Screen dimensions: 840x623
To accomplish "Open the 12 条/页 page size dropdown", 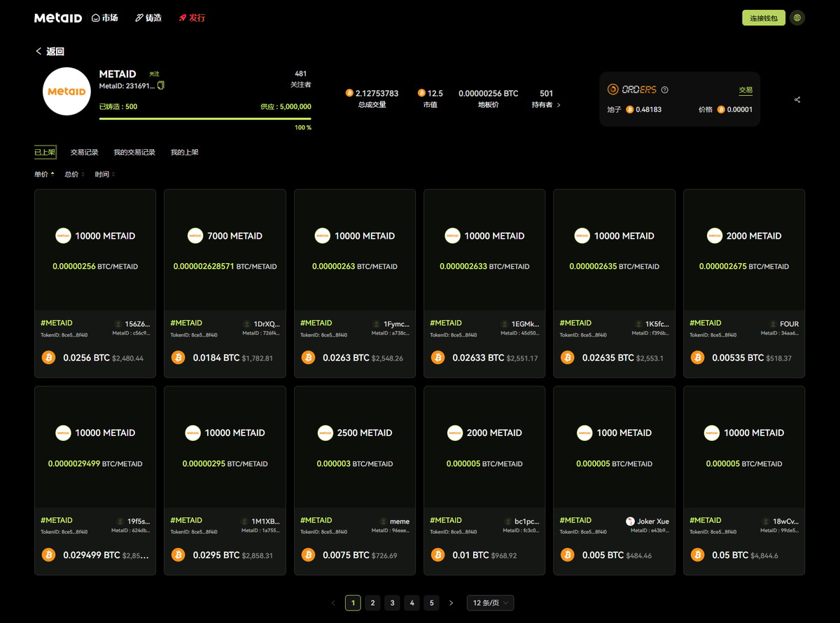I will (490, 602).
